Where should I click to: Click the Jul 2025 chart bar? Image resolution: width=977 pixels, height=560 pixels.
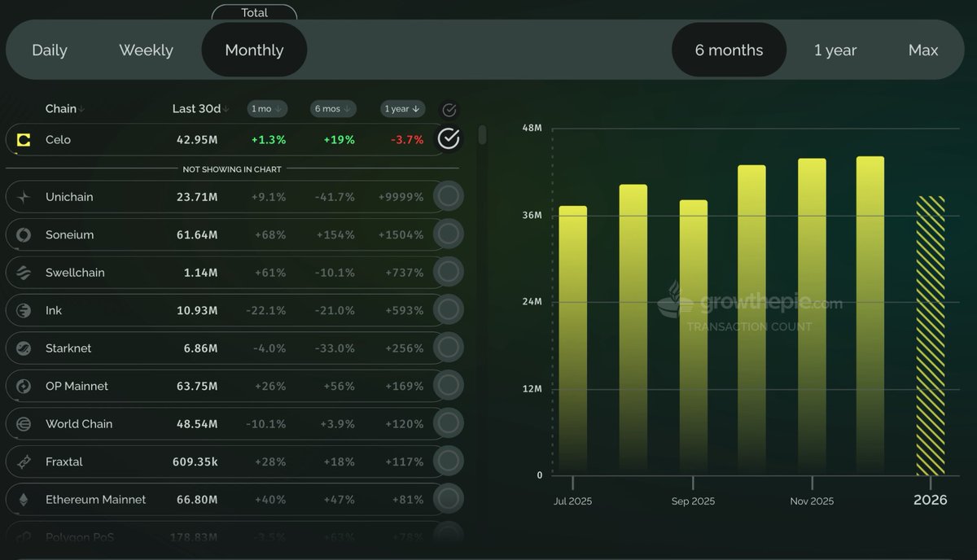tap(573, 340)
